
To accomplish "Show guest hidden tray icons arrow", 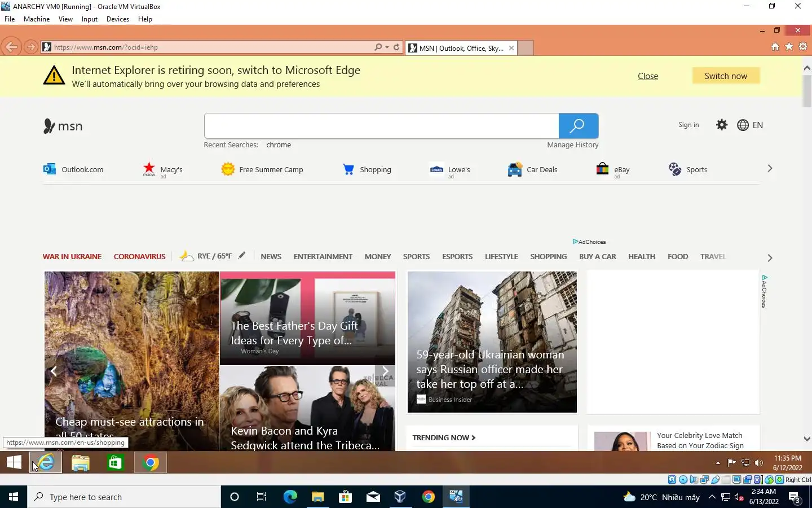I will tap(718, 463).
